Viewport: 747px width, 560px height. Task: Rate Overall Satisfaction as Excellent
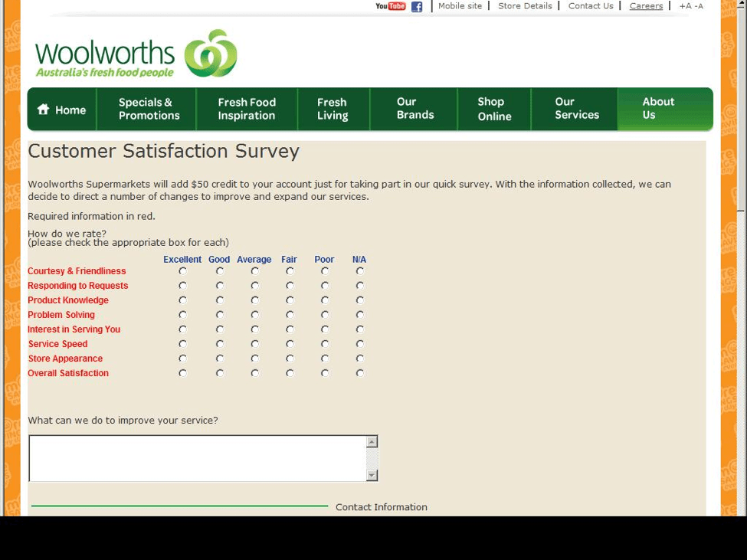point(182,373)
